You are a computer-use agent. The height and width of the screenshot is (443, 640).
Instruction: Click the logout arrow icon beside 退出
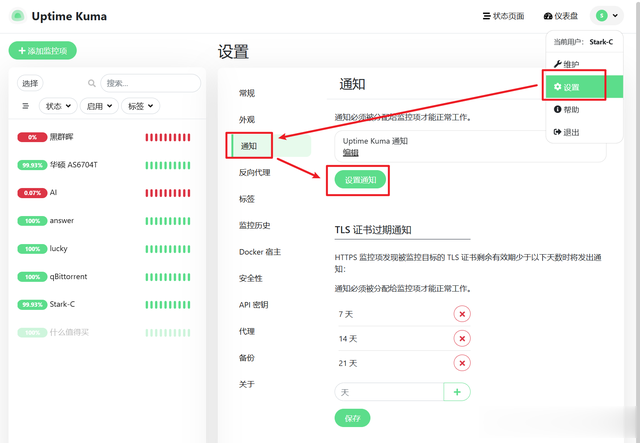click(x=558, y=131)
